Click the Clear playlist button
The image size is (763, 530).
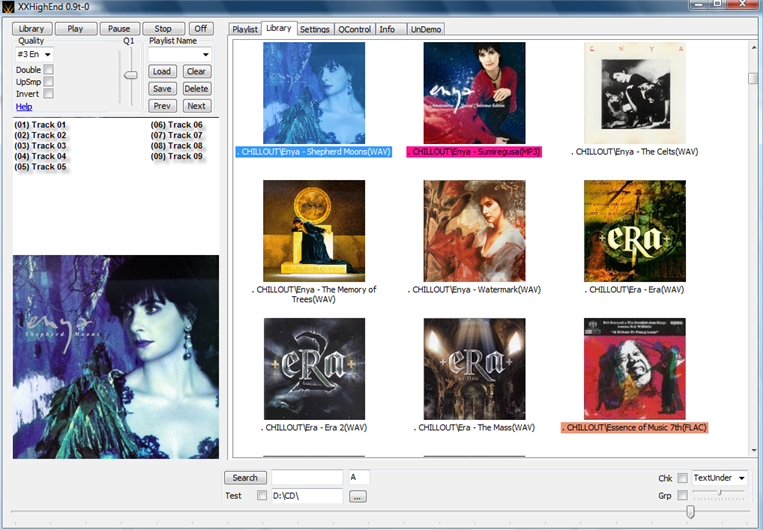click(x=197, y=72)
